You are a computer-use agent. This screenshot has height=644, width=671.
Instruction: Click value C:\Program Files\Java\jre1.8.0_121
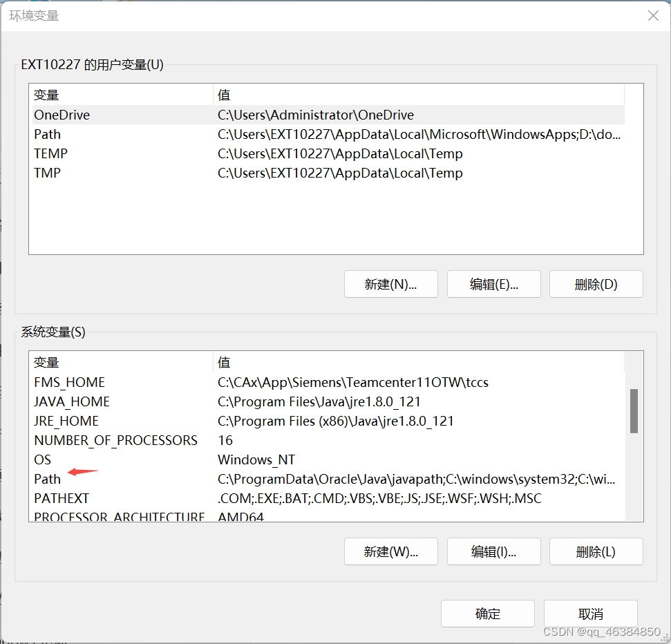pos(319,401)
